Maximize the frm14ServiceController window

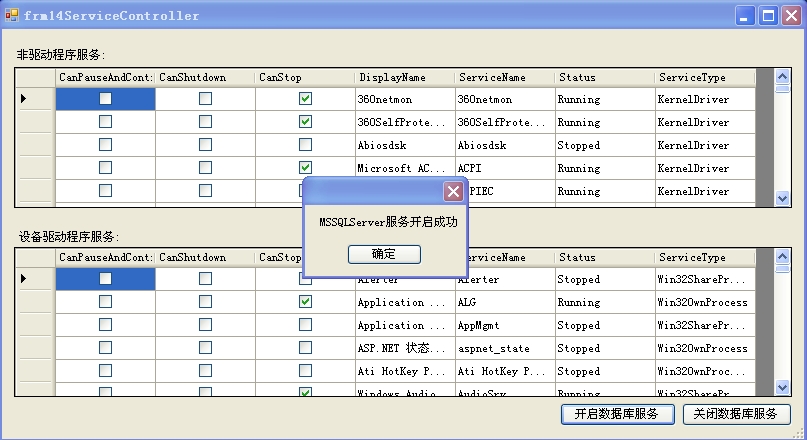(768, 16)
